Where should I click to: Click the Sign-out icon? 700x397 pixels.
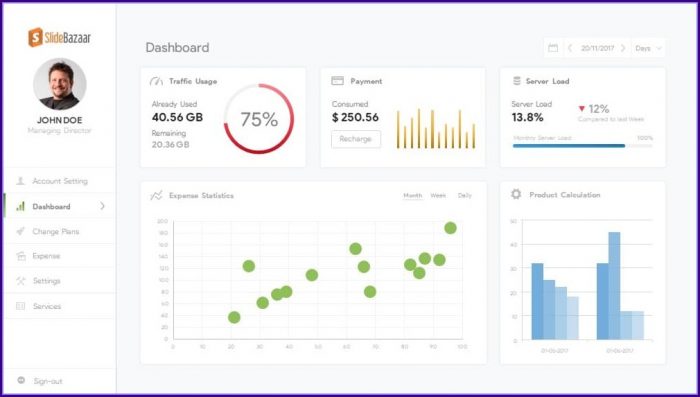21,380
